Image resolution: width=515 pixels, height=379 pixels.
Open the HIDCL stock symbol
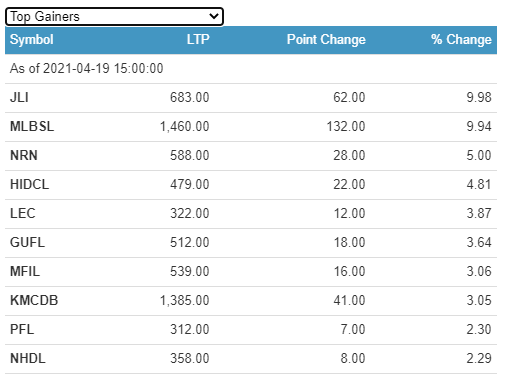30,185
